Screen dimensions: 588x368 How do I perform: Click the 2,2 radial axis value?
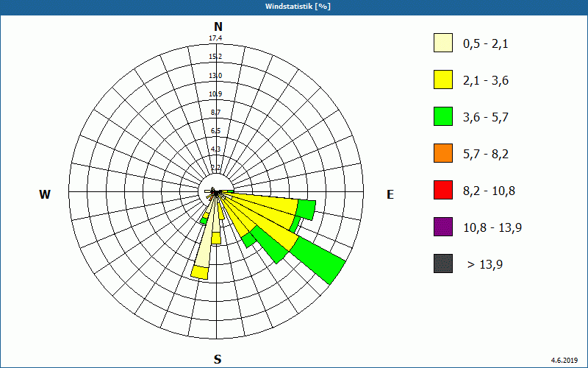[x=215, y=168]
